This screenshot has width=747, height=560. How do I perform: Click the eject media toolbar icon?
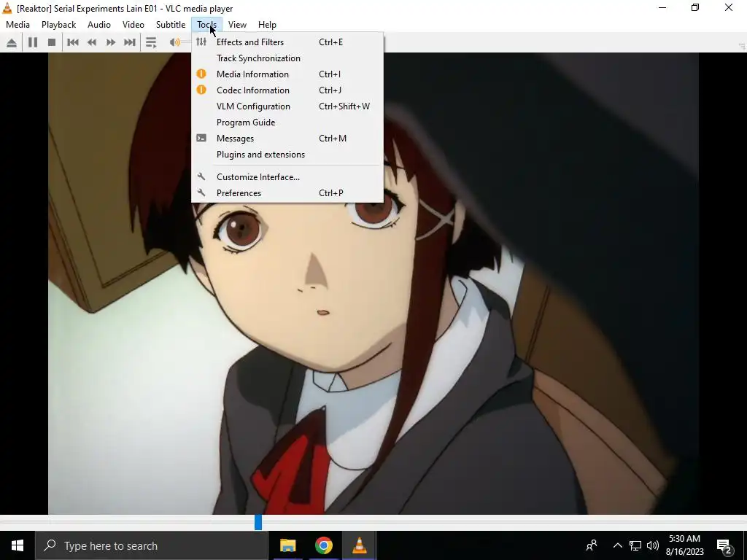click(x=12, y=42)
